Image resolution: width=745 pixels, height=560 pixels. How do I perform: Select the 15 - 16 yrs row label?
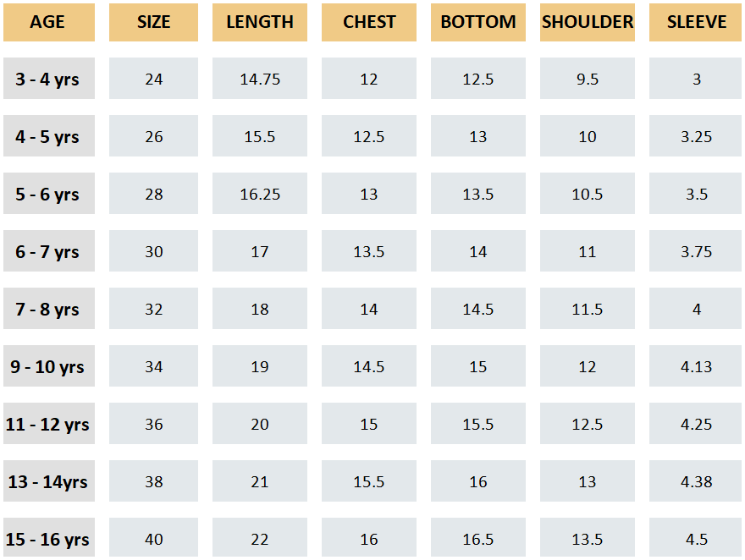click(47, 540)
